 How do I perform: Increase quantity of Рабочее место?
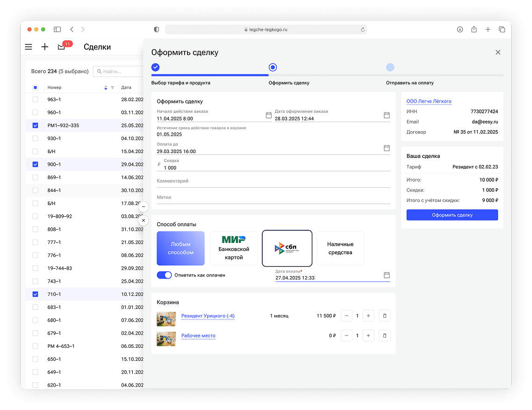368,336
